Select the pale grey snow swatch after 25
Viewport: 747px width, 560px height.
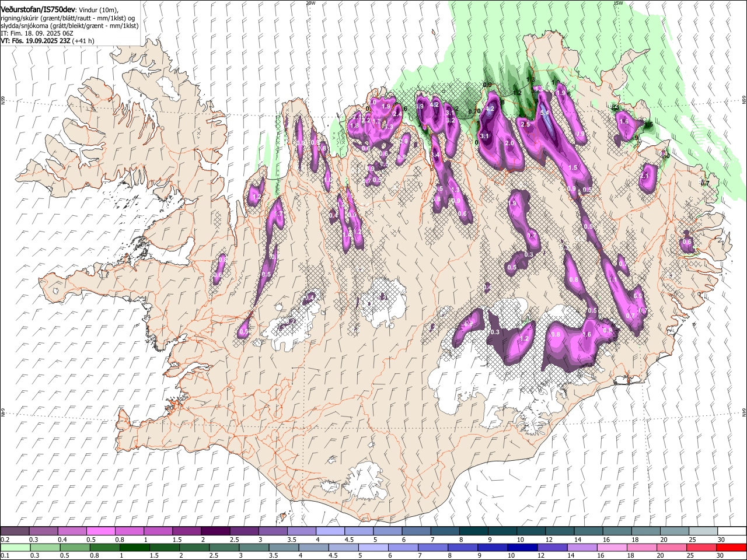tap(703, 531)
